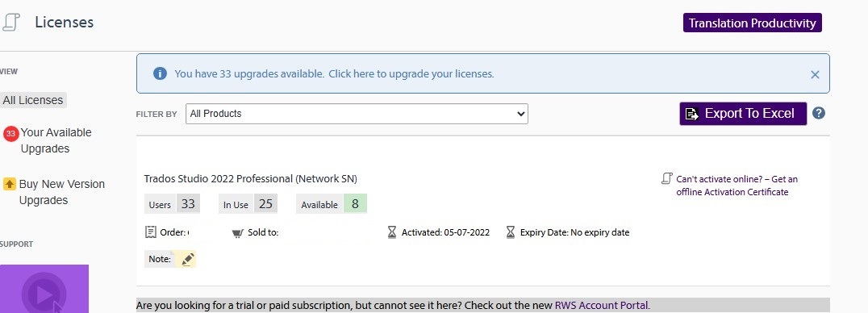Dismiss the upgrades banner with X
Viewport: 868px width, 313px height.
[x=815, y=74]
